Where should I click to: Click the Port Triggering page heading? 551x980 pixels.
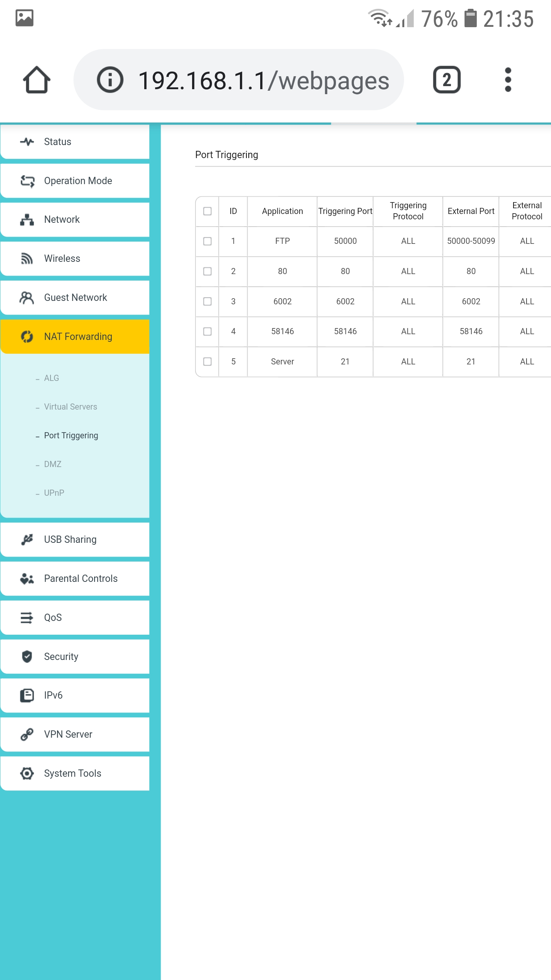pyautogui.click(x=227, y=155)
